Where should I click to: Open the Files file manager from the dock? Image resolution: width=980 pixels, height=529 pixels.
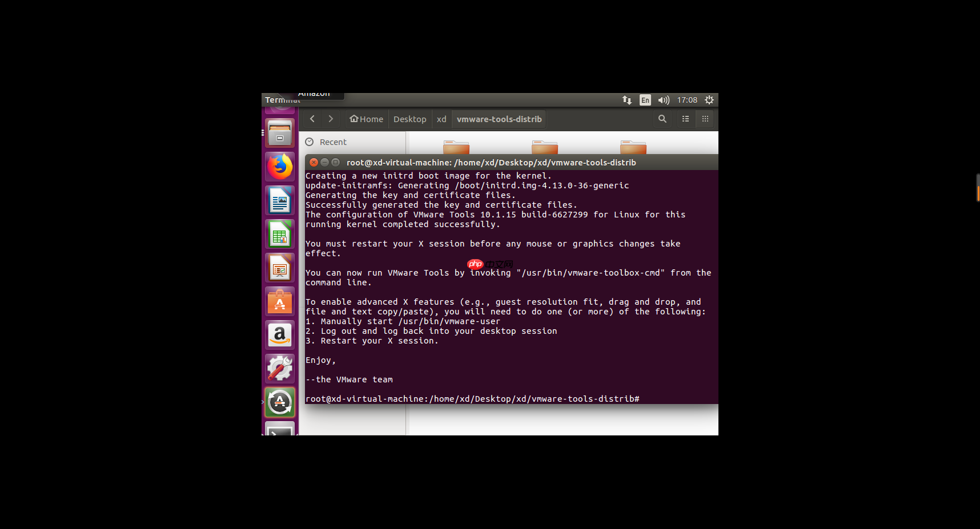click(x=279, y=133)
